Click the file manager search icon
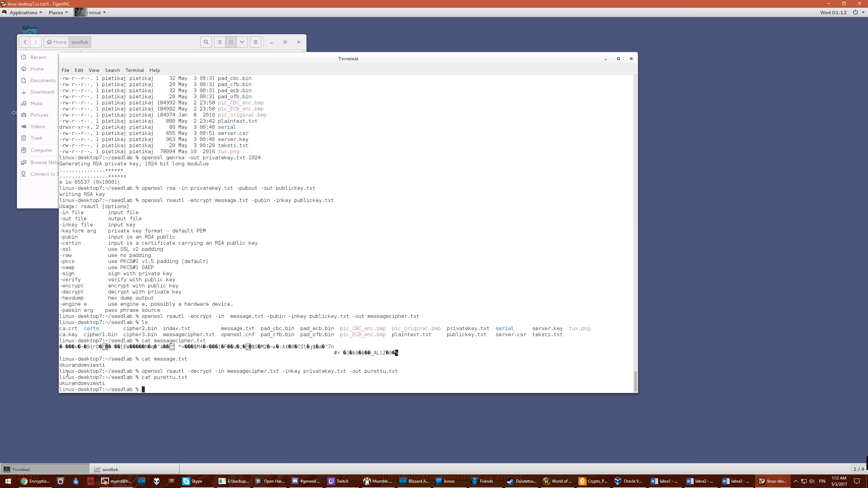The height and width of the screenshot is (488, 868). click(206, 42)
